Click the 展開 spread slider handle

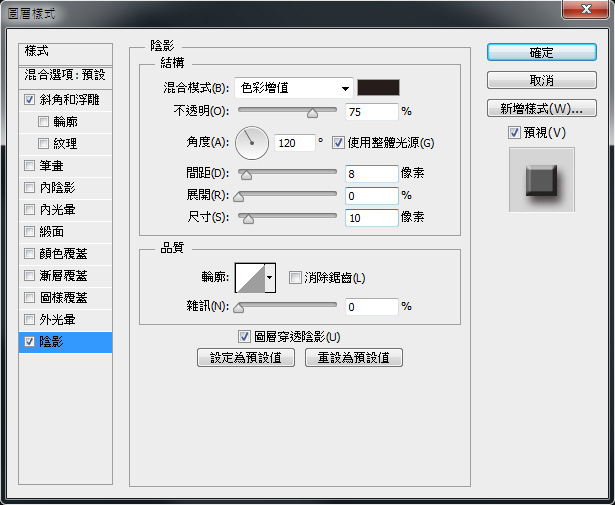coord(238,197)
